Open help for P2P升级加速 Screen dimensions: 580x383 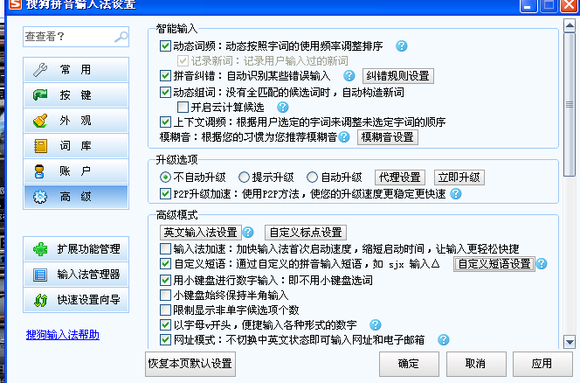456,194
